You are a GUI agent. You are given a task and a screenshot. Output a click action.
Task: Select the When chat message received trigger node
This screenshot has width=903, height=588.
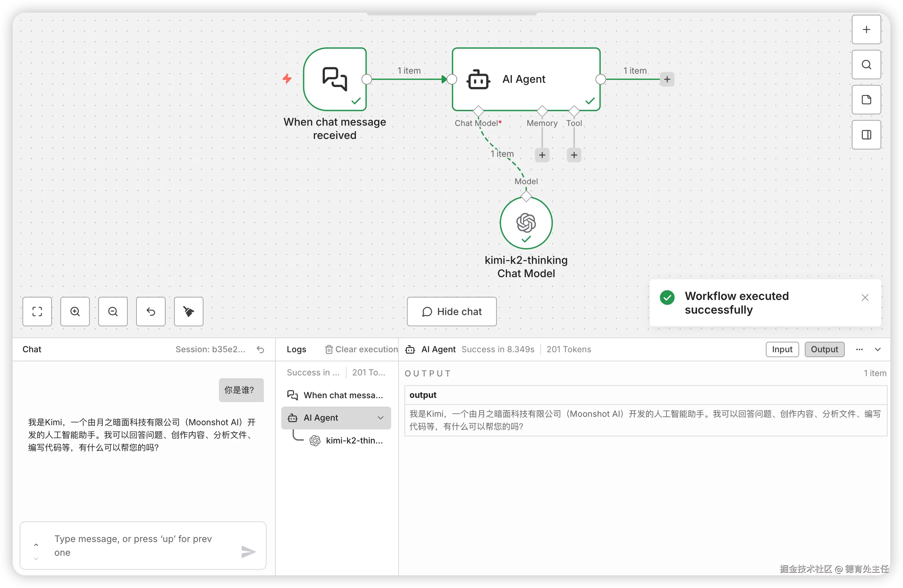click(335, 79)
